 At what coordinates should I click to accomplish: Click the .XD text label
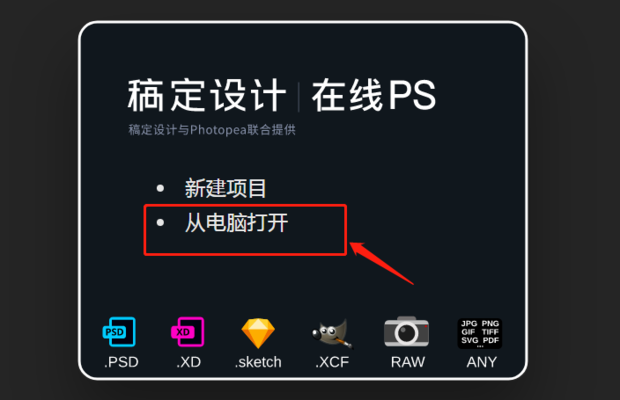point(189,362)
